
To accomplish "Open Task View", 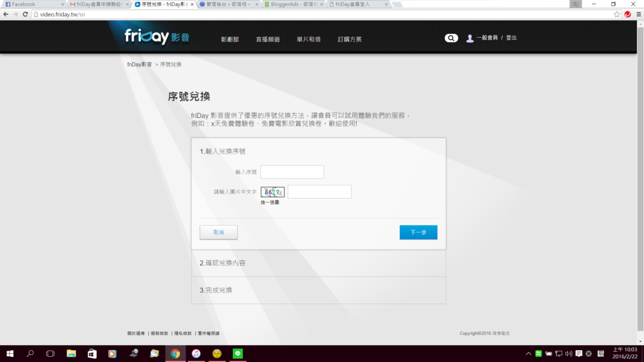I will tap(50, 353).
